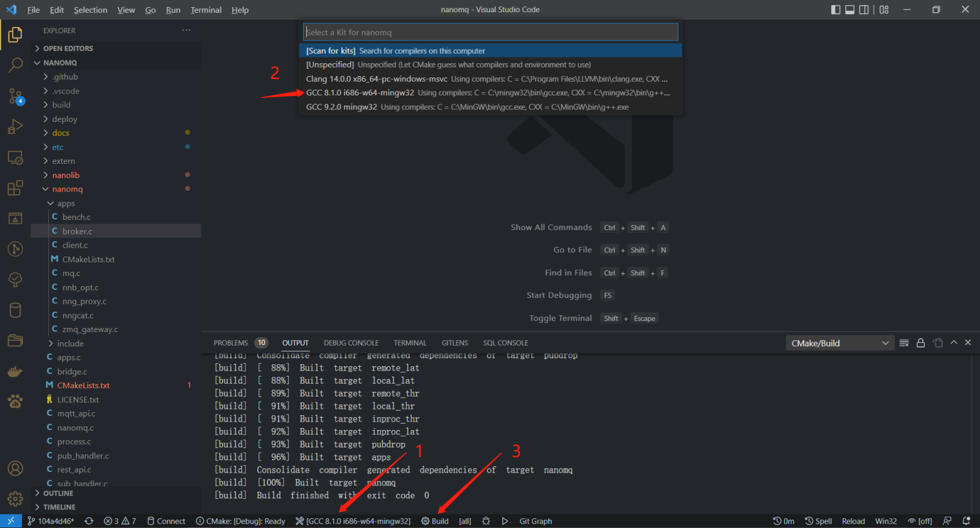Viewport: 980px width, 528px height.
Task: Expand the OPEN EDITORS section
Action: tap(116, 48)
